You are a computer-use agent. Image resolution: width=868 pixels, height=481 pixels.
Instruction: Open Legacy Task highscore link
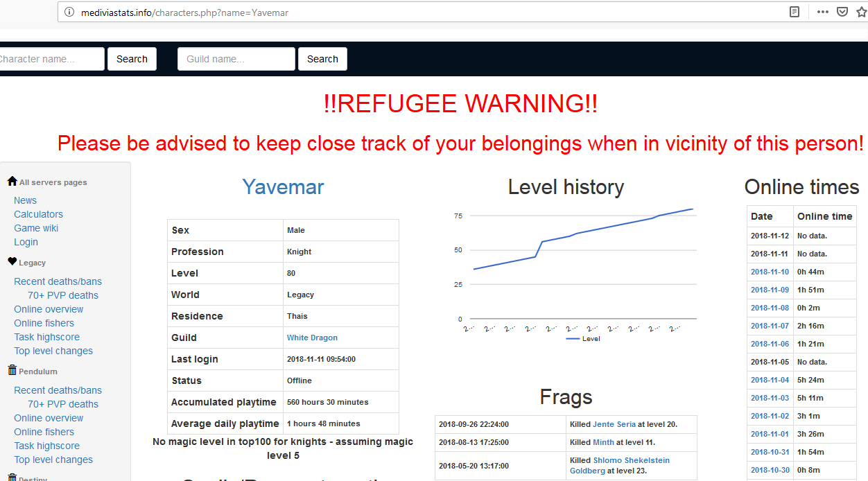[46, 337]
